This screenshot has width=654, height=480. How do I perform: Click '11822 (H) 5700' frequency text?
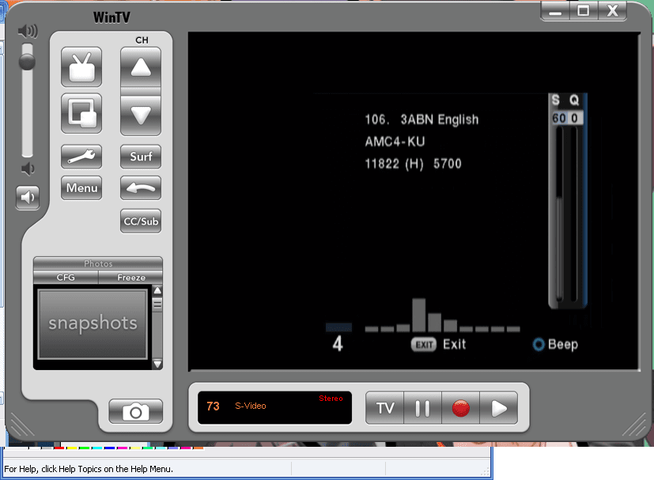pos(413,163)
